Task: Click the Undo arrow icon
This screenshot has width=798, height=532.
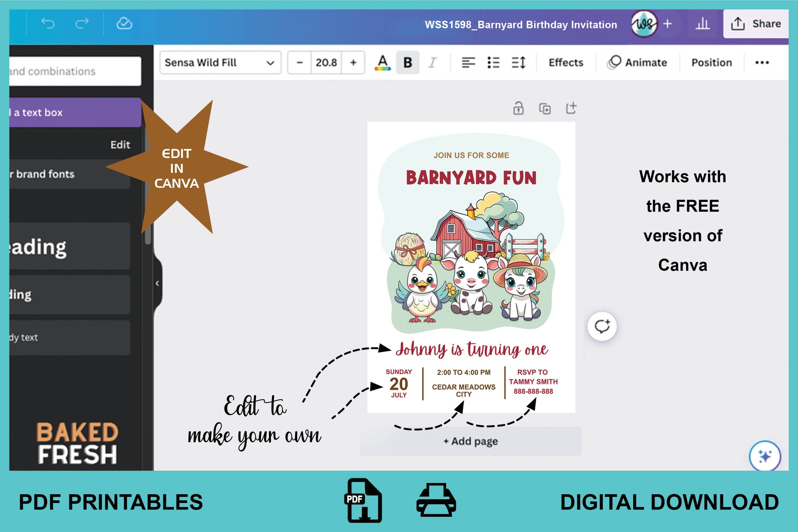Action: pos(48,24)
